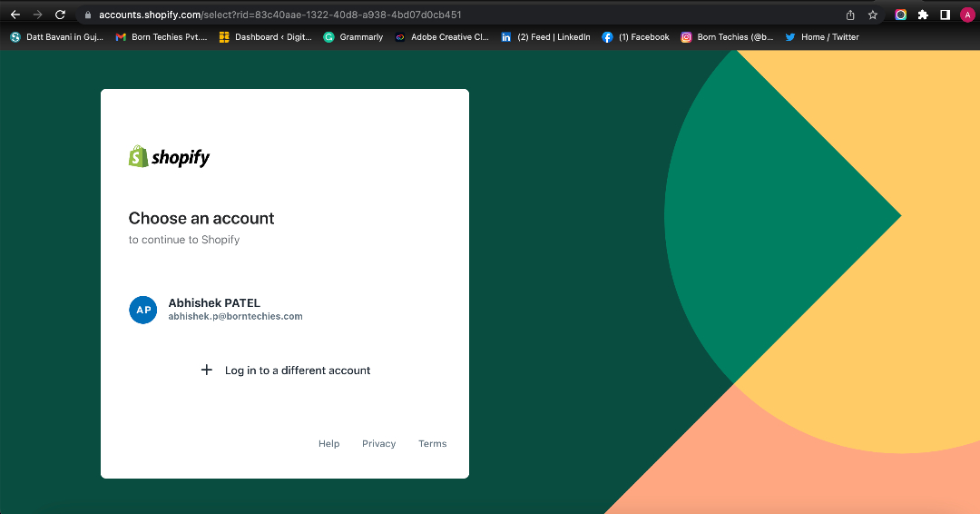Image resolution: width=980 pixels, height=514 pixels.
Task: Click 'Log in to a different account'
Action: click(x=298, y=371)
